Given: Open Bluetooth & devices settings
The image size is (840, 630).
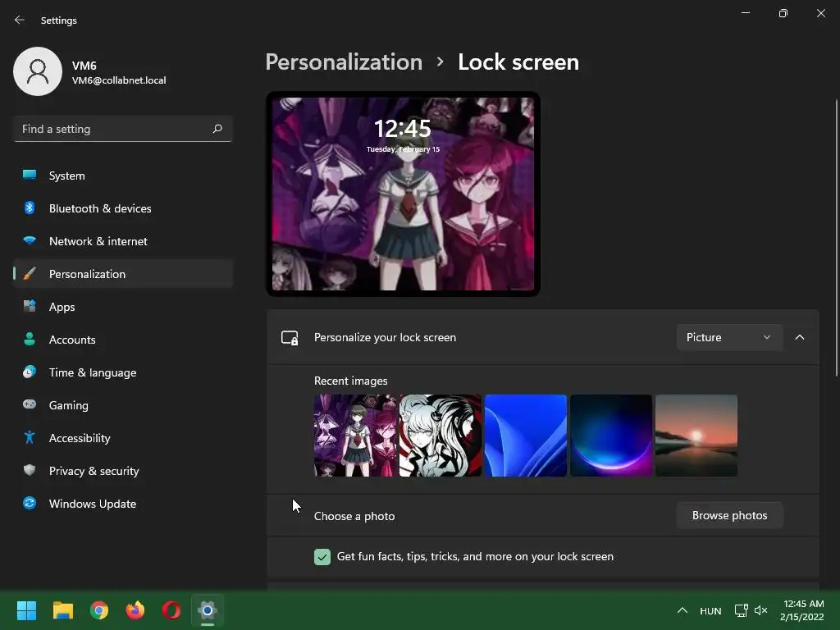Looking at the screenshot, I should pos(123,208).
